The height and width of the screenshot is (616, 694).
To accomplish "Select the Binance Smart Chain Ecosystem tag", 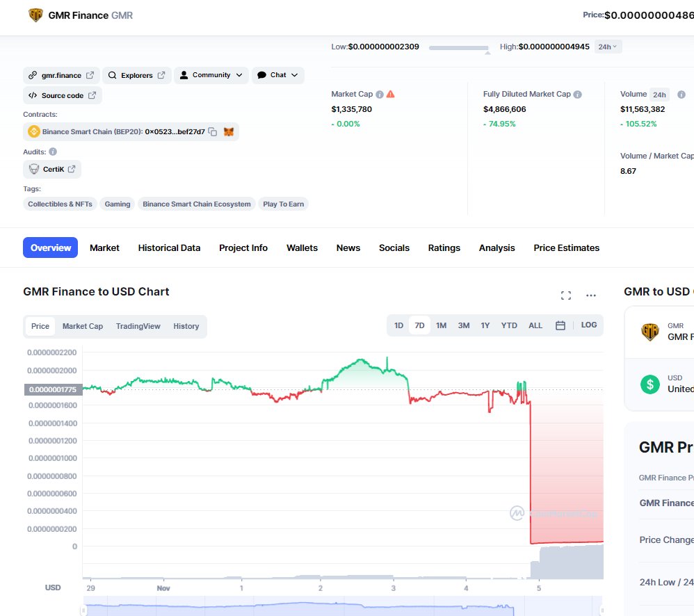I will [197, 204].
